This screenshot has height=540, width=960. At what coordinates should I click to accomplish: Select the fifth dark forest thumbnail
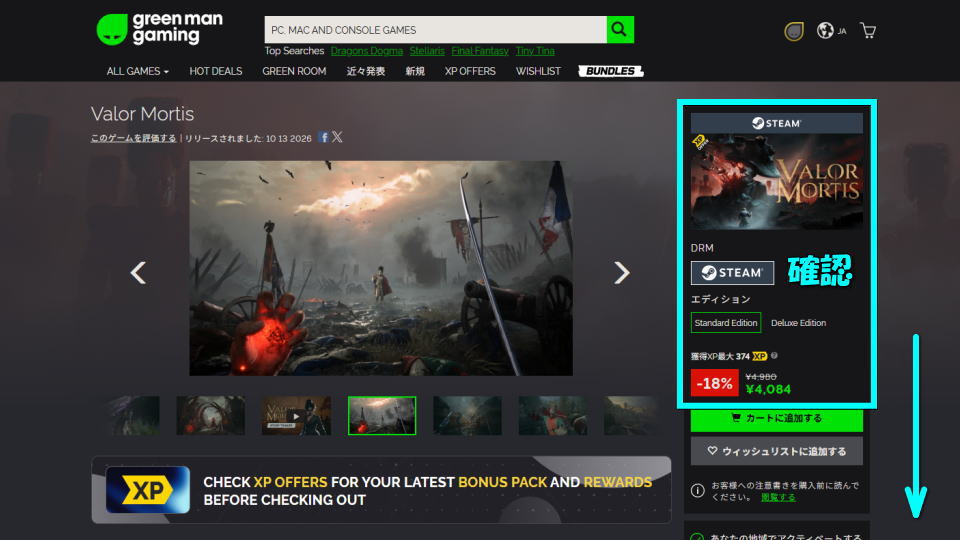coord(467,416)
